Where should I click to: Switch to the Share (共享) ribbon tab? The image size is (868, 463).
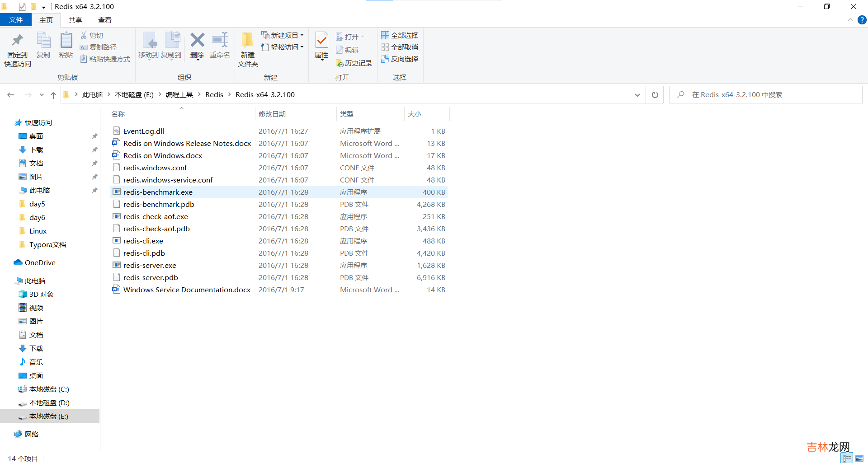click(x=75, y=20)
